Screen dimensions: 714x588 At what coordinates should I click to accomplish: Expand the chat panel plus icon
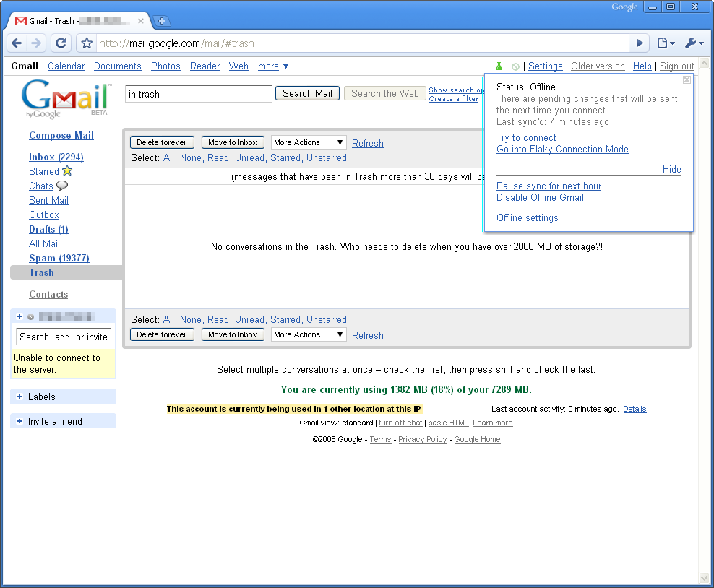click(20, 316)
